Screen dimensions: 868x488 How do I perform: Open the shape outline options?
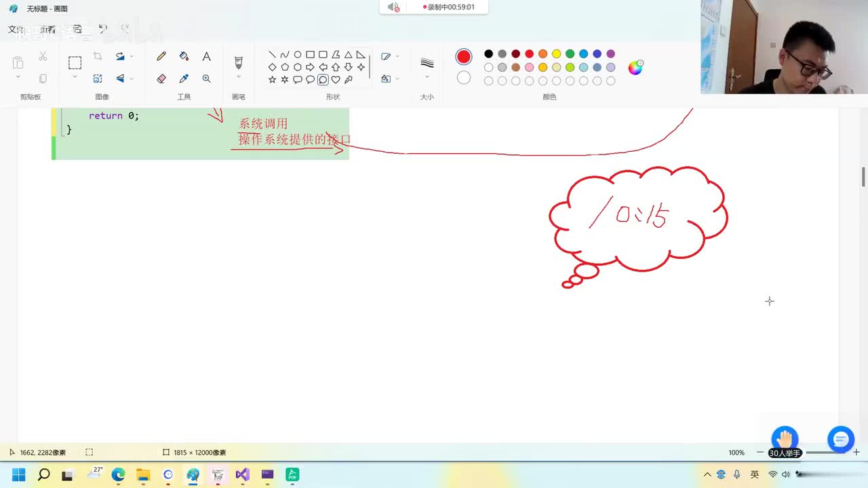tap(389, 56)
